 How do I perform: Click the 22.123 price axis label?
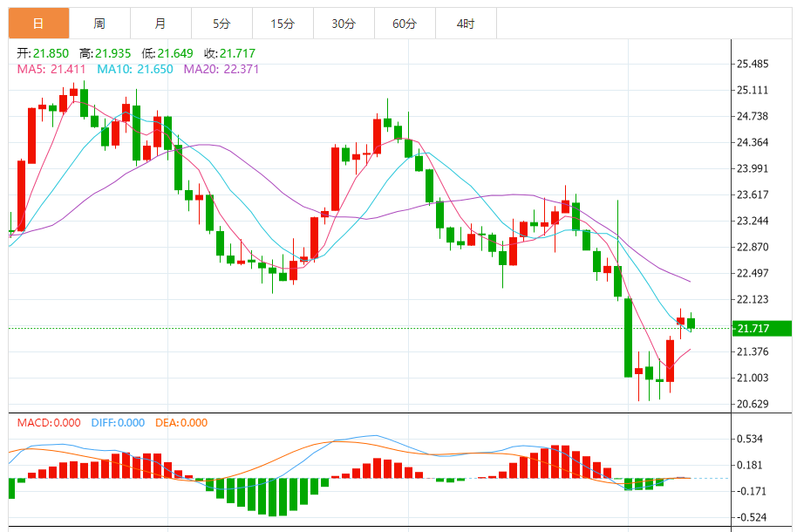click(753, 299)
